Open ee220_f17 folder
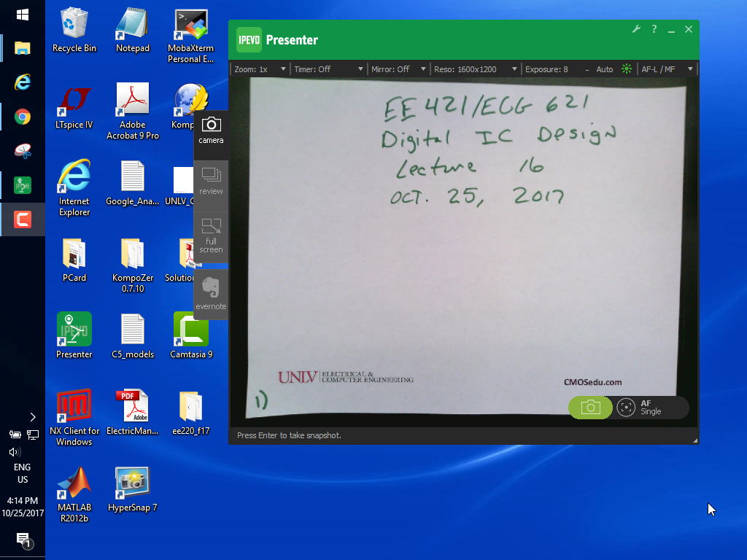 coord(190,413)
